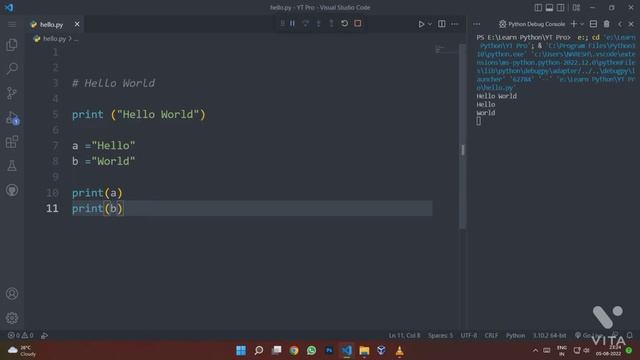Viewport: 640px width, 360px height.
Task: Open errors and warnings in status bar
Action: [x=20, y=335]
